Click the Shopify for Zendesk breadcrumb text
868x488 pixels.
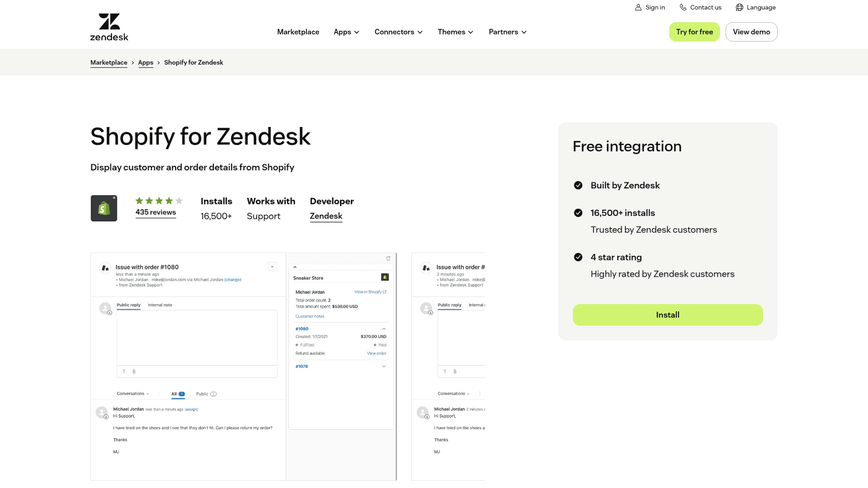click(x=194, y=62)
